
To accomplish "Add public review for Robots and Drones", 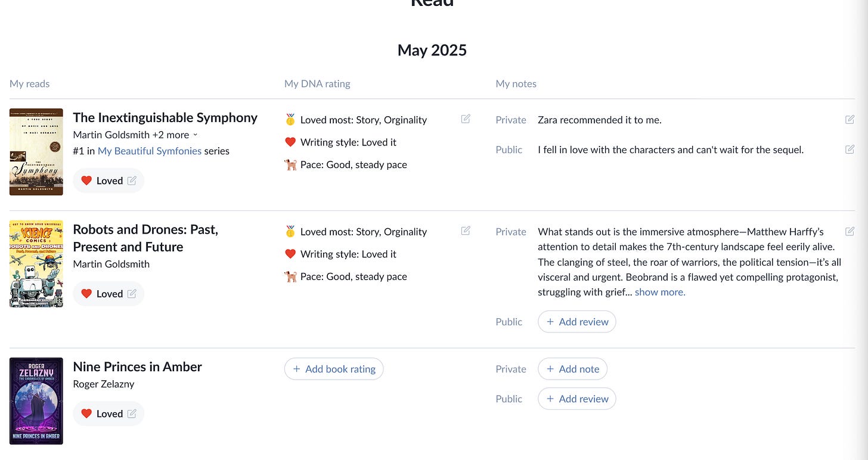I will click(x=576, y=322).
